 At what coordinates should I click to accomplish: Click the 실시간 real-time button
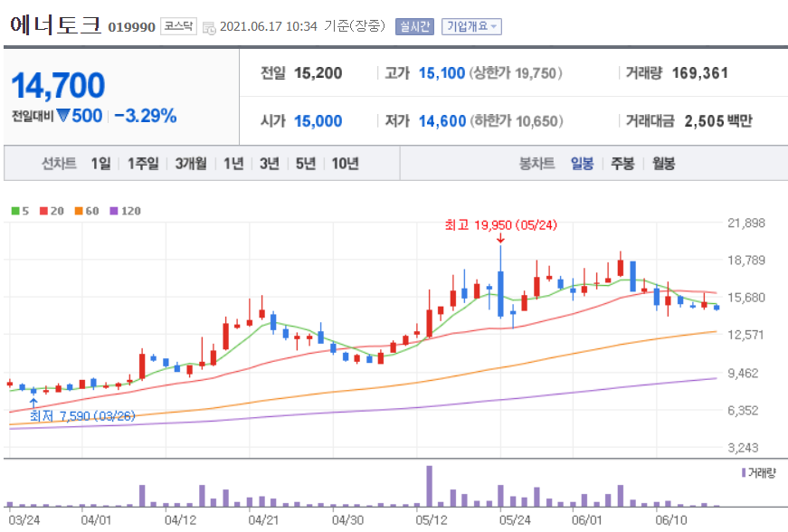click(414, 26)
